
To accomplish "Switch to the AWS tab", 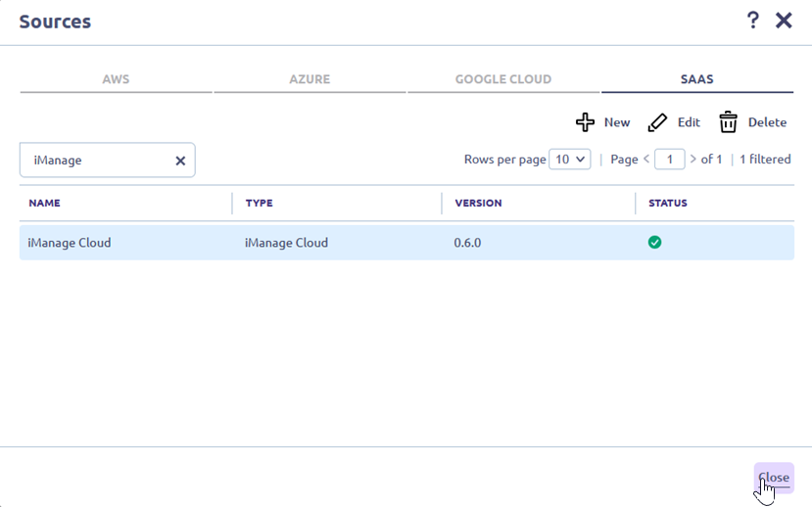I will click(x=116, y=79).
